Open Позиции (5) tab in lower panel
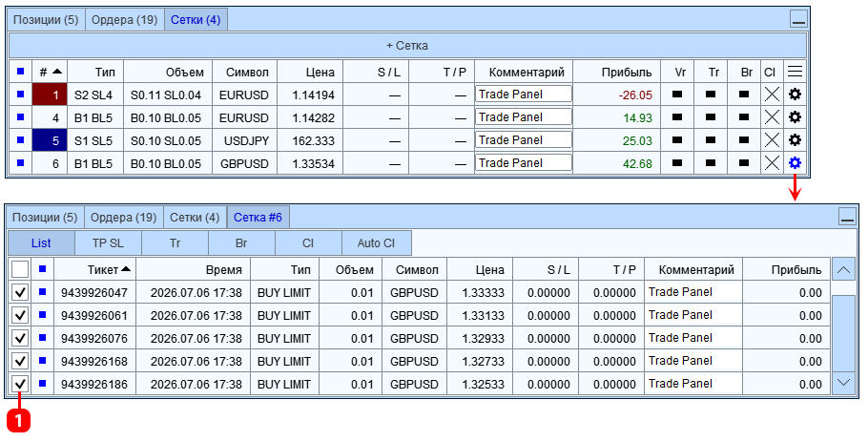 point(45,217)
